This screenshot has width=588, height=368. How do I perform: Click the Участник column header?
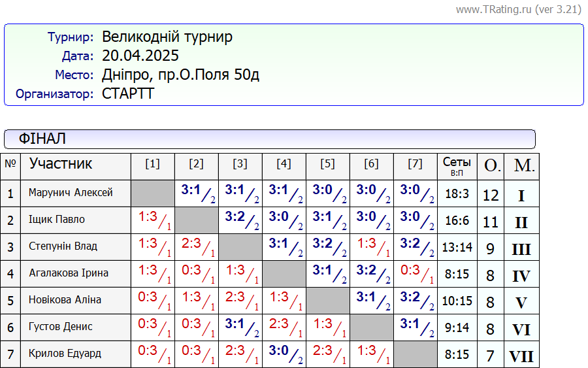(61, 164)
